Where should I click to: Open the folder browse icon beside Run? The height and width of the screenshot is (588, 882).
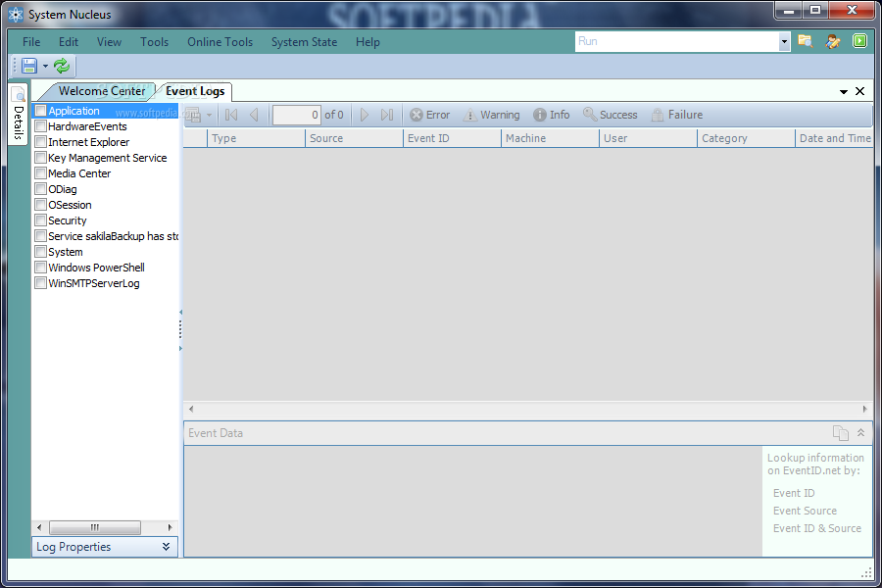pyautogui.click(x=806, y=41)
